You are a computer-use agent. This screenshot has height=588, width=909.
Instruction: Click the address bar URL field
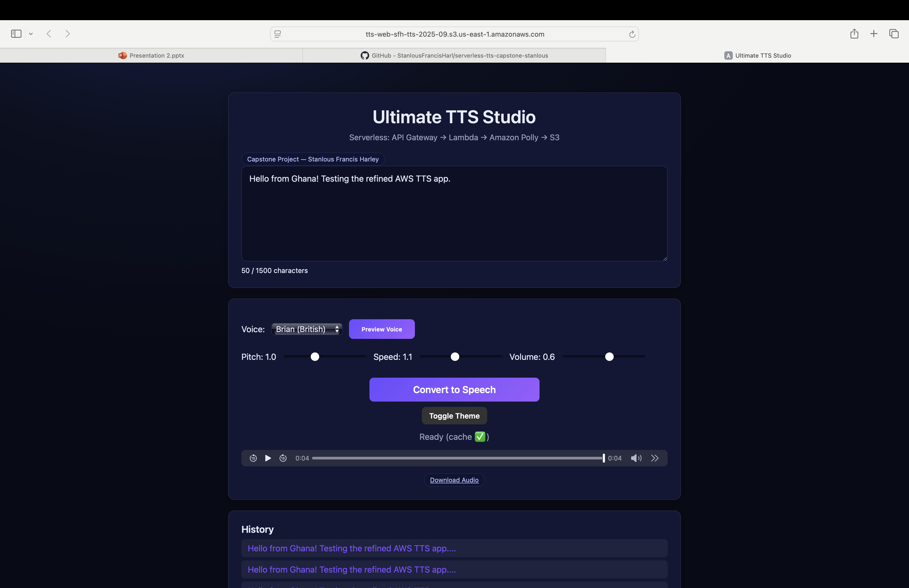click(454, 34)
